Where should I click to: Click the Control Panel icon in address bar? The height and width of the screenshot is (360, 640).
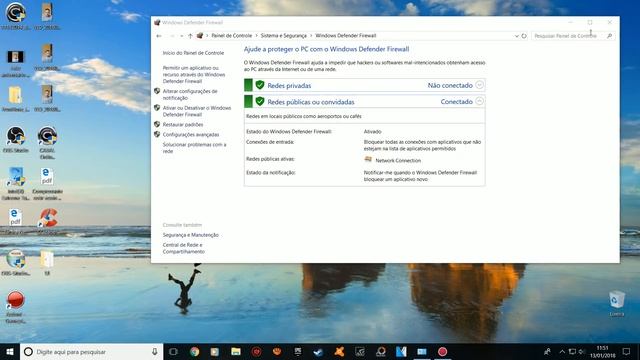tap(200, 36)
